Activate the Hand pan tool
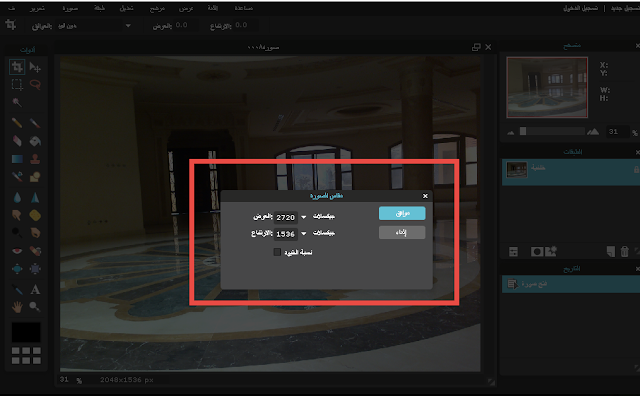This screenshot has width=640, height=396. pos(17,307)
